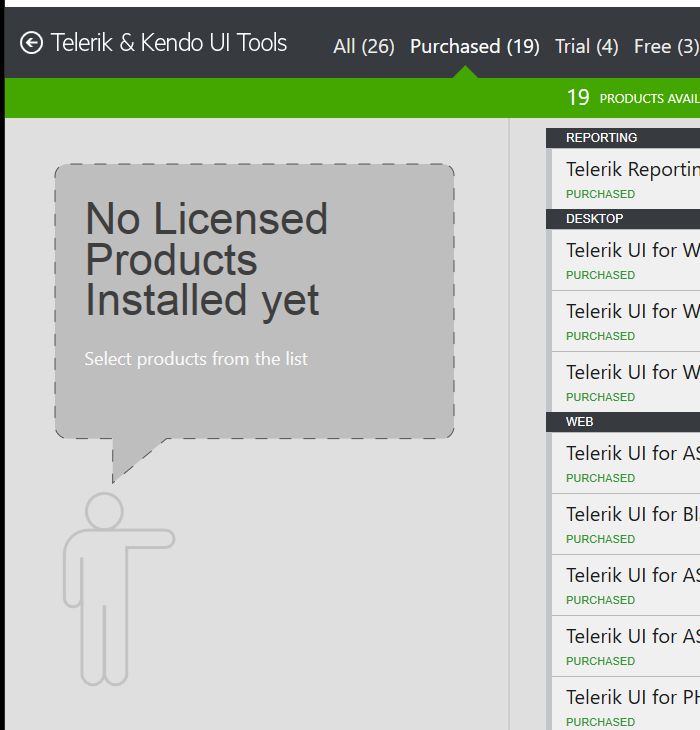Collapse the DESKTOP category header
The width and height of the screenshot is (700, 730).
[595, 219]
